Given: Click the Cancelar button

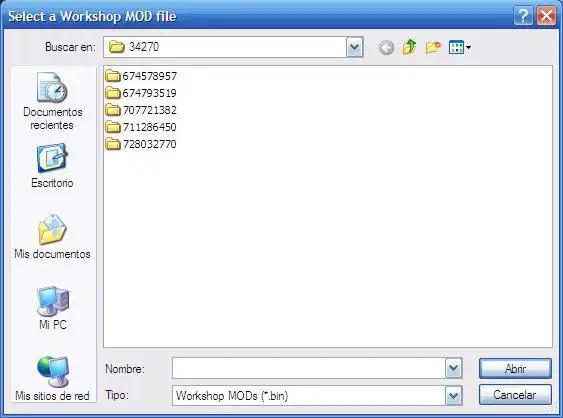Looking at the screenshot, I should (x=515, y=395).
